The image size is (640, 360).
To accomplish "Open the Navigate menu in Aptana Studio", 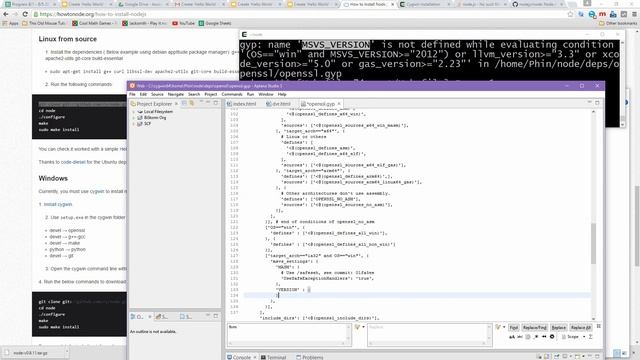I will click(x=176, y=94).
